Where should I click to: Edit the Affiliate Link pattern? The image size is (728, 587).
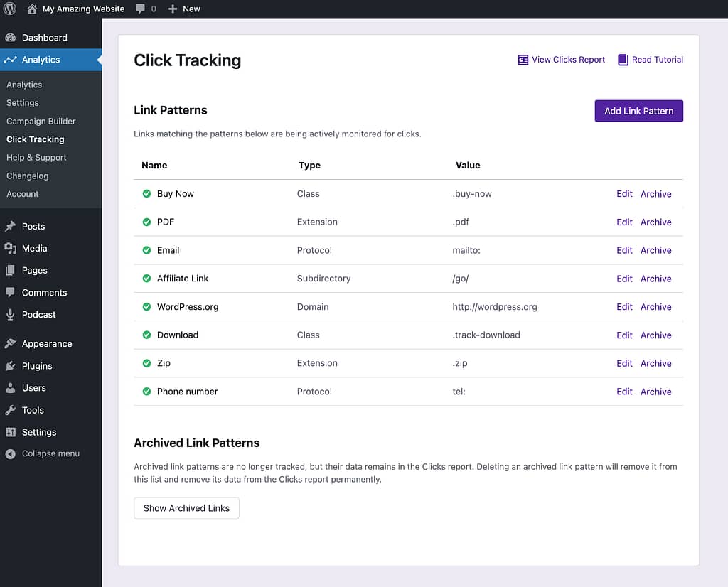point(624,279)
